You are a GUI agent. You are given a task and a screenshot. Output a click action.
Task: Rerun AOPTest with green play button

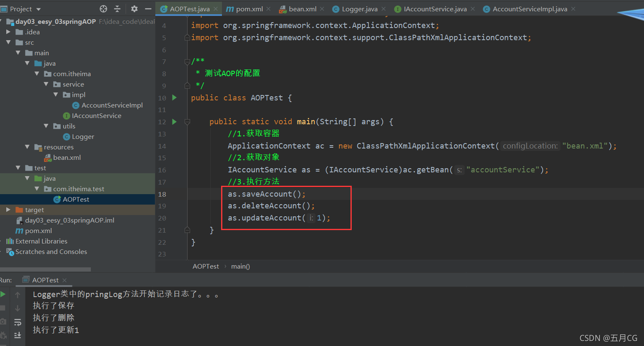tap(3, 294)
